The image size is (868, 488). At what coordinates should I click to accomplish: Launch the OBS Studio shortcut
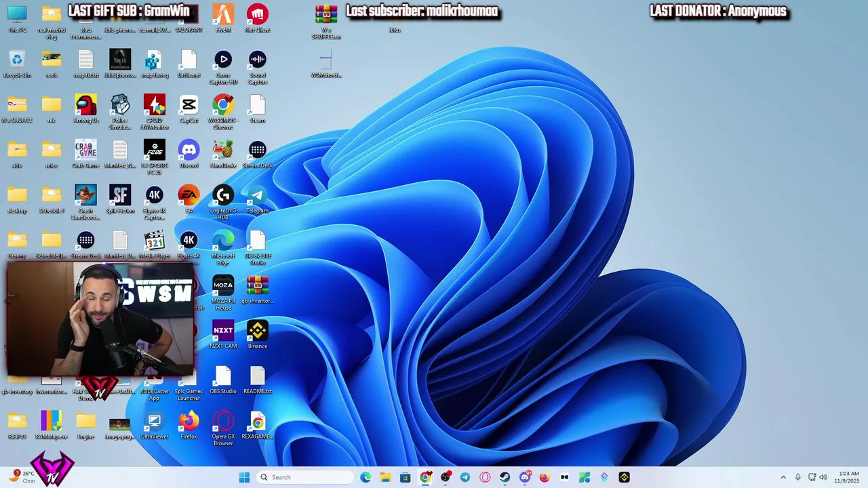[223, 380]
